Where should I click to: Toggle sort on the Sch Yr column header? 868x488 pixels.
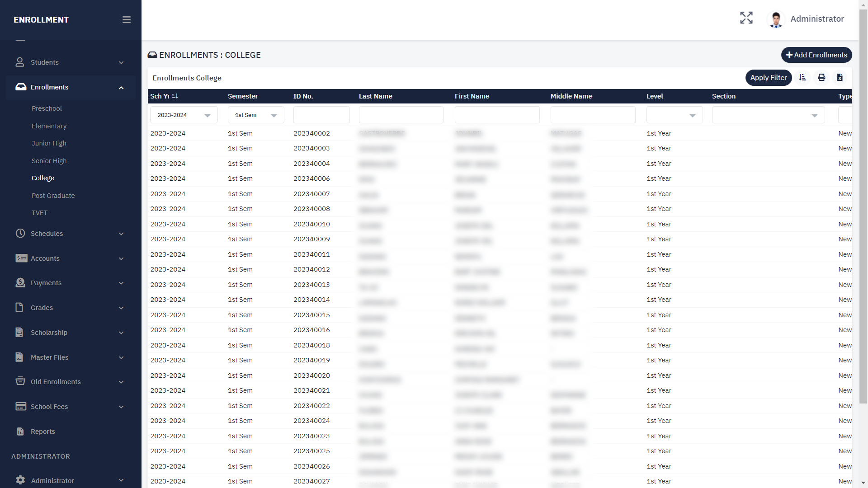pos(164,96)
